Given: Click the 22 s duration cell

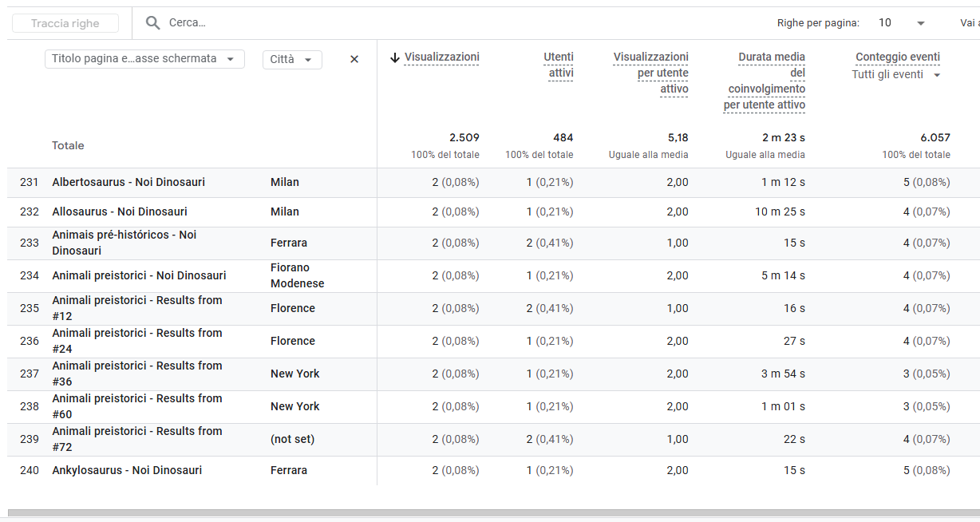Looking at the screenshot, I should tap(794, 439).
